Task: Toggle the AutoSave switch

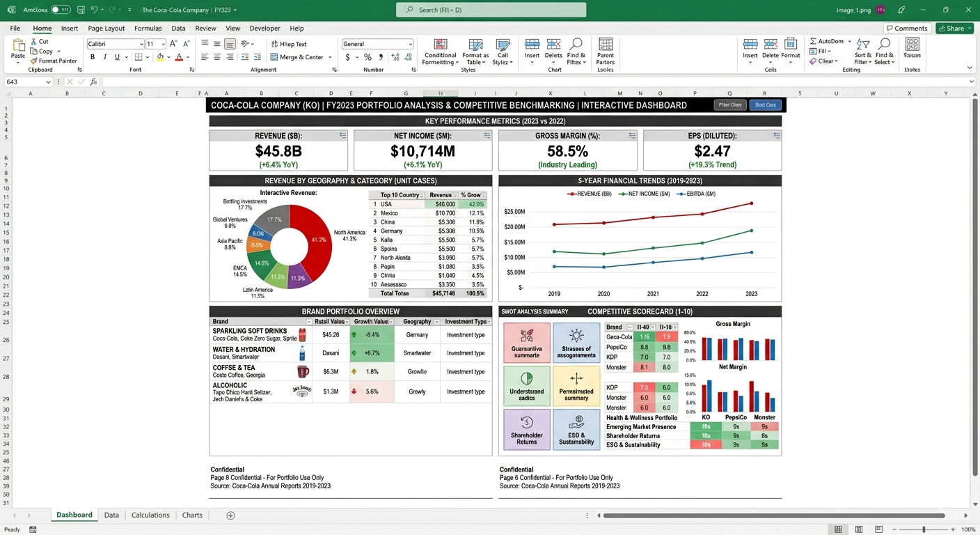Action: (x=61, y=10)
